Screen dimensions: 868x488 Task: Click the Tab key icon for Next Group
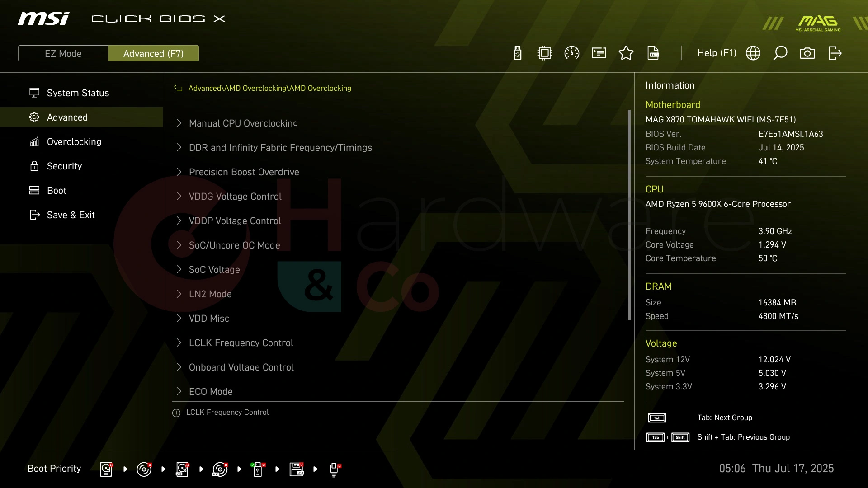pyautogui.click(x=657, y=418)
